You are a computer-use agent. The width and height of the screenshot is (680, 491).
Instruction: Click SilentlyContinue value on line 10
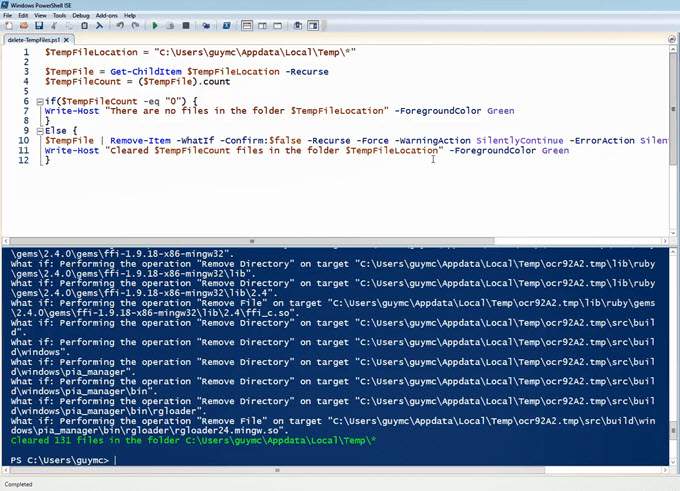click(520, 141)
